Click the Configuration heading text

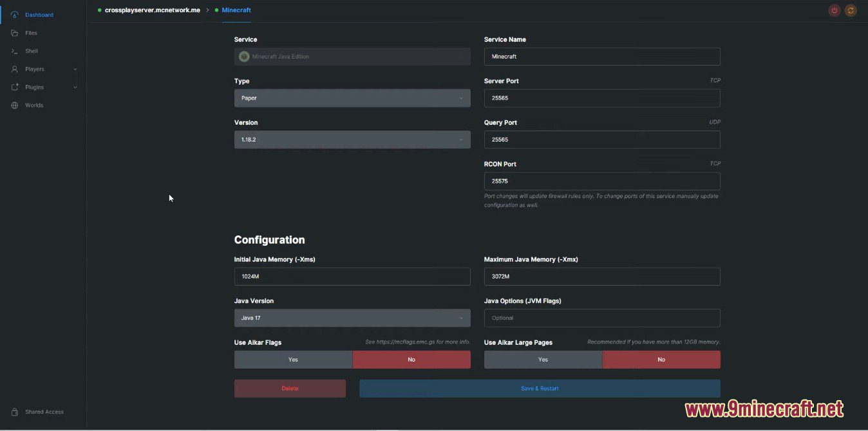[x=270, y=240]
